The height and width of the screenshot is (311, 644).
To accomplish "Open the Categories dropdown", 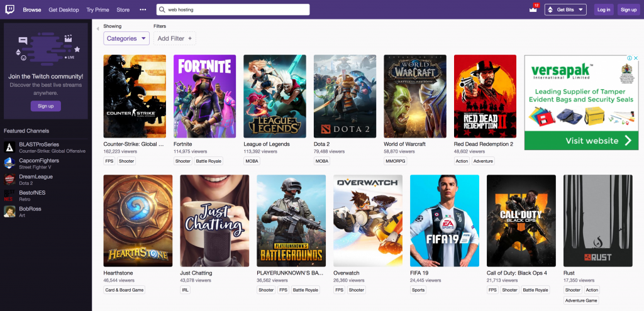I will [126, 38].
